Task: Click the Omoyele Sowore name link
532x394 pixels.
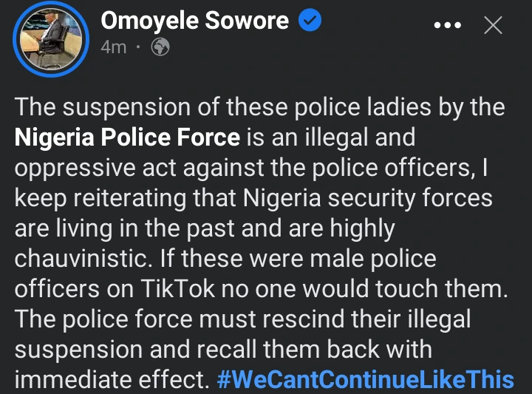Action: click(x=194, y=21)
